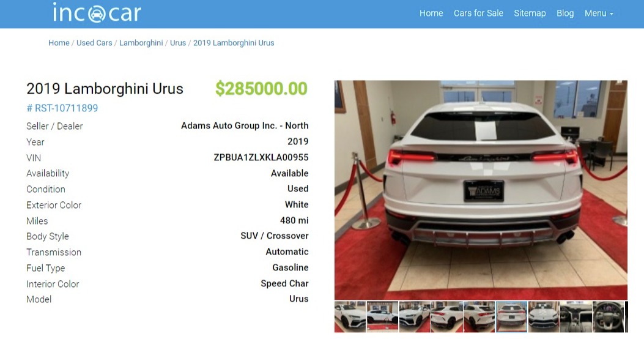Open the Menu dropdown in the navbar

[599, 13]
